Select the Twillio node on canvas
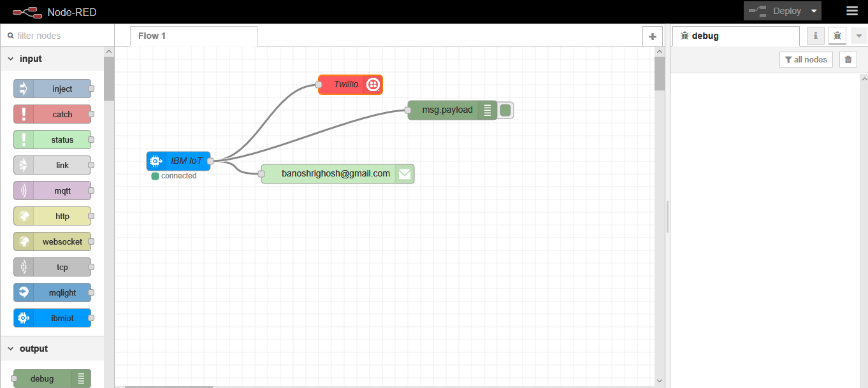Screen dimensions: 868x388 click(x=351, y=84)
